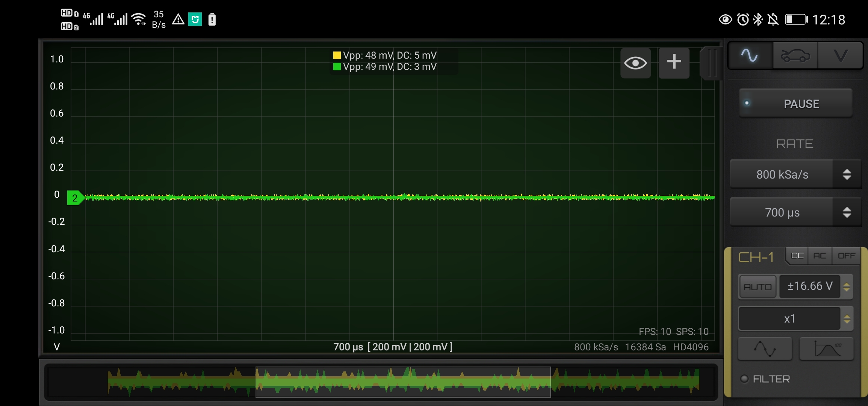Enable AUTO range for CH-1
The height and width of the screenshot is (406, 868).
click(757, 287)
